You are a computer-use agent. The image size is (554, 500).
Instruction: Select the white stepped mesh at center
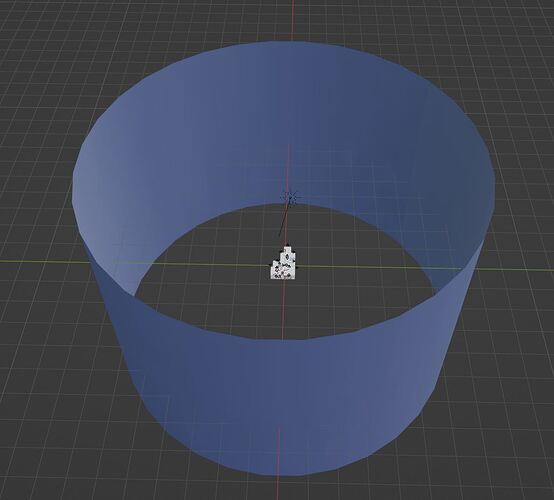(x=284, y=264)
